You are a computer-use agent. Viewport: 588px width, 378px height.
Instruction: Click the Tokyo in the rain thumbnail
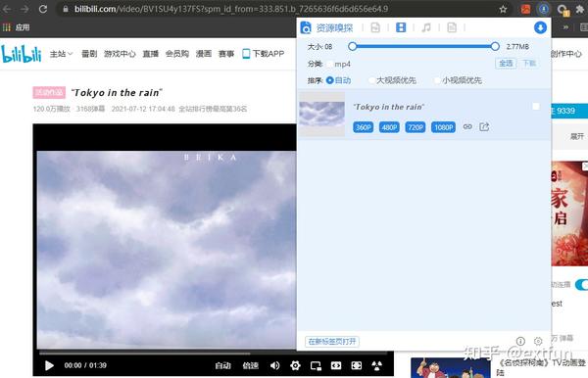pyautogui.click(x=321, y=115)
